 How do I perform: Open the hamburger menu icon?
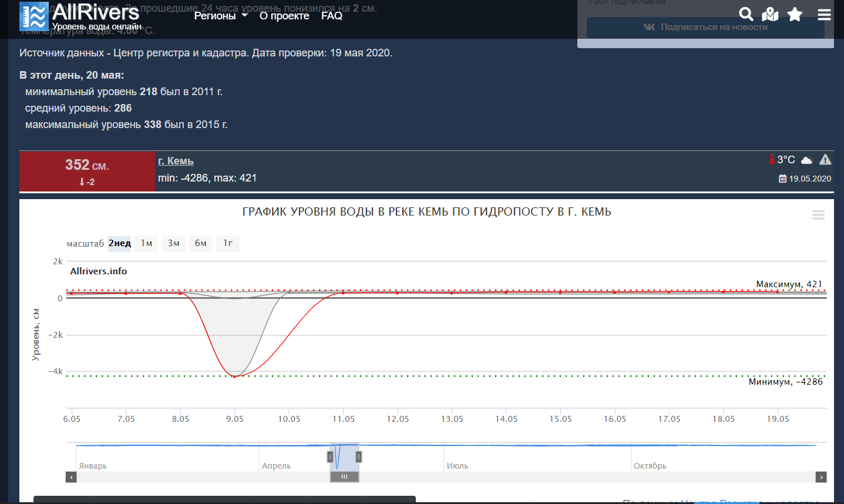[x=824, y=14]
